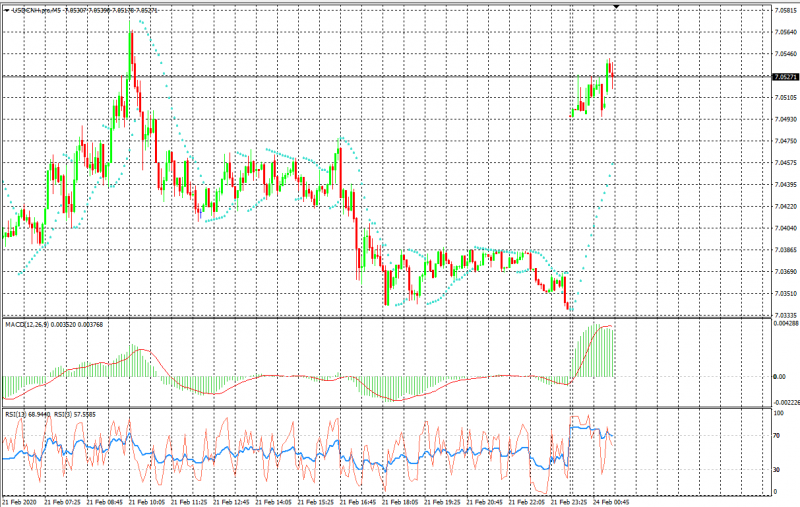Click the small arrow before the USDCNH title
This screenshot has width=800, height=507.
(6, 9)
